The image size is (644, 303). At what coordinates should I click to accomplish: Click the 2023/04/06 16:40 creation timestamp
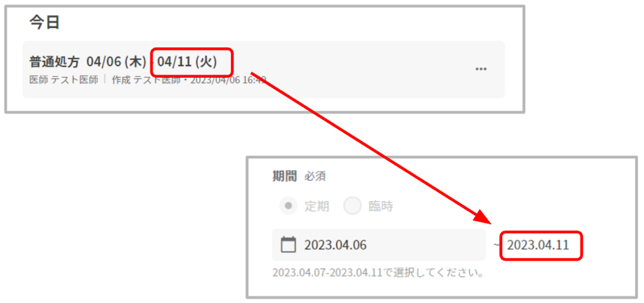(228, 80)
